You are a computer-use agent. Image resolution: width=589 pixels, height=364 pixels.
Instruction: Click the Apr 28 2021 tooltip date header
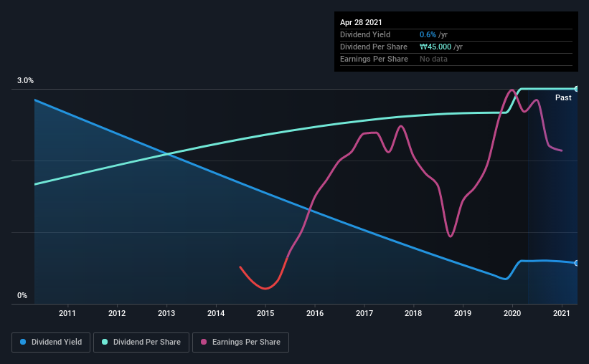(361, 22)
